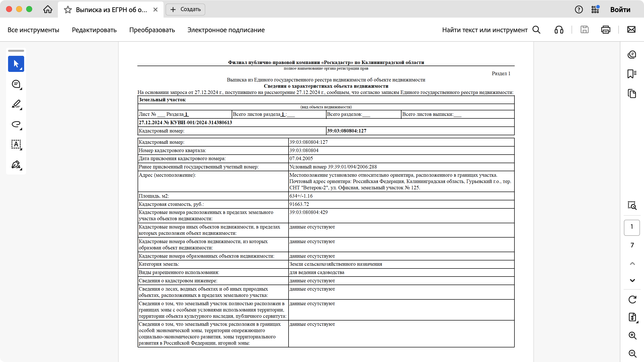644x362 pixels.
Task: Click the Раздел 1 label
Action: coord(501,73)
